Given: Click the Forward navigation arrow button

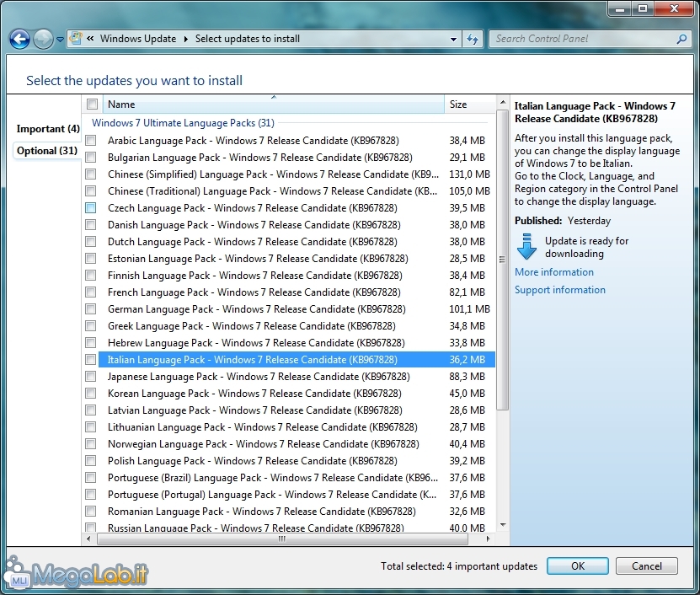Looking at the screenshot, I should click(43, 39).
